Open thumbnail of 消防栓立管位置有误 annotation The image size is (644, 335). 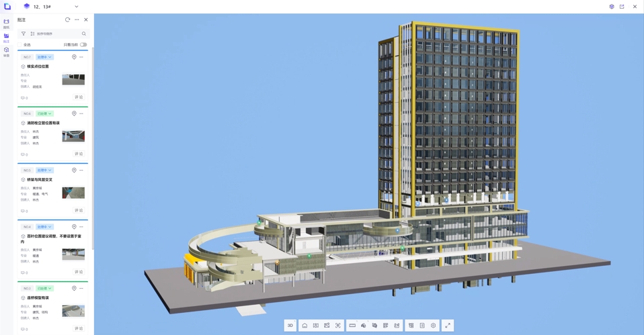(x=73, y=136)
